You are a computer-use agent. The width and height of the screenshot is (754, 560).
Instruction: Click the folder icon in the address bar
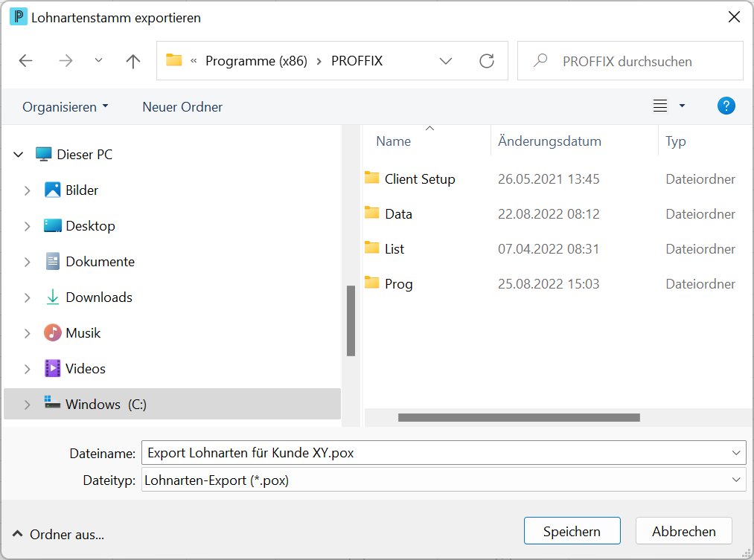pos(174,60)
